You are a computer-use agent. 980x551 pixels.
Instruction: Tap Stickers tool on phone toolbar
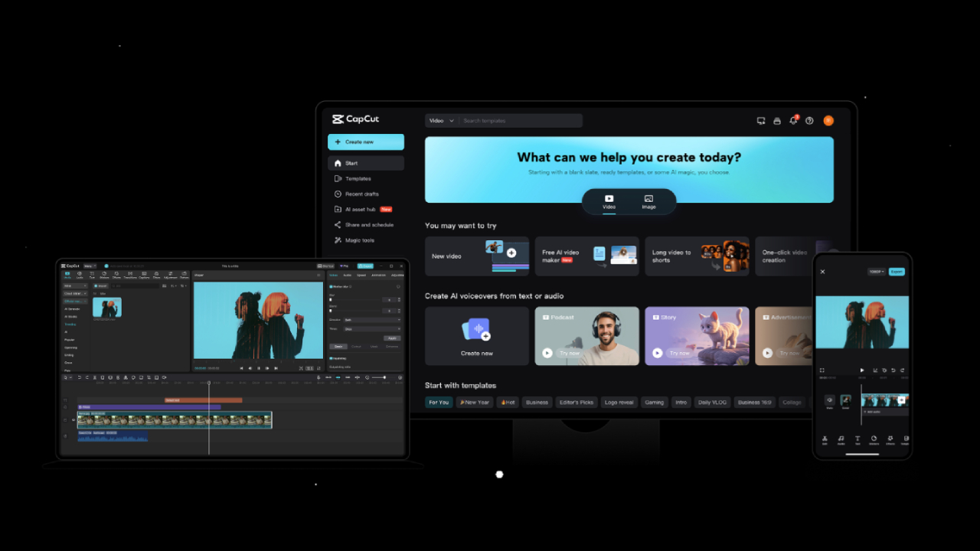874,440
